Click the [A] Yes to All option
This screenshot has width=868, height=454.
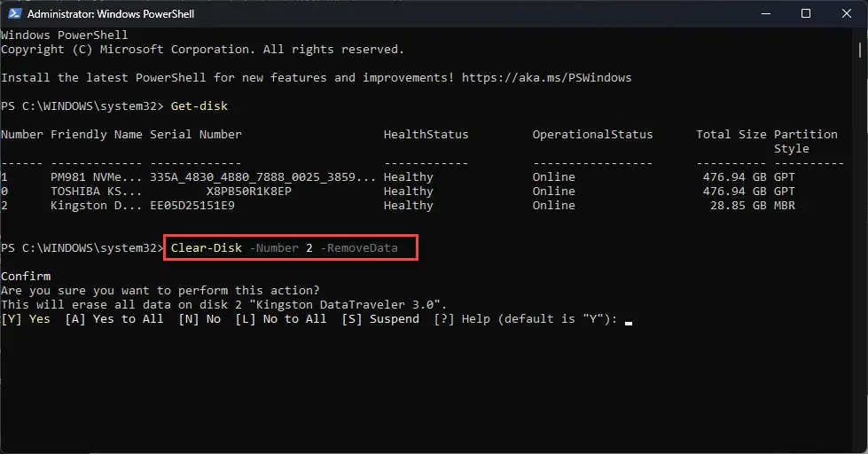tap(114, 319)
